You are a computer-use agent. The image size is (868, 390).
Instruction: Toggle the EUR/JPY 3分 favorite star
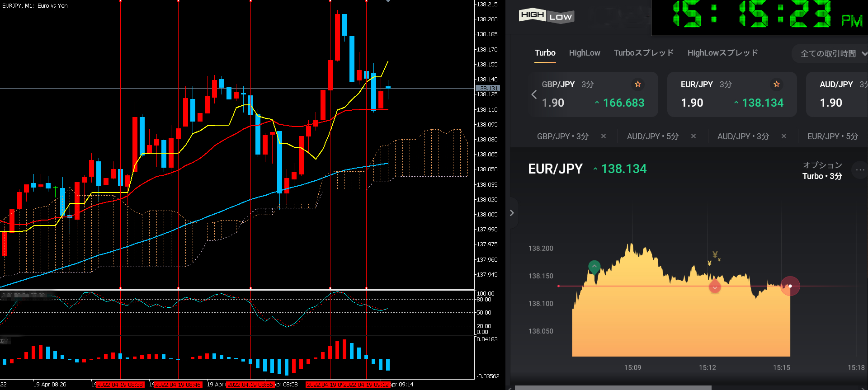(x=776, y=85)
